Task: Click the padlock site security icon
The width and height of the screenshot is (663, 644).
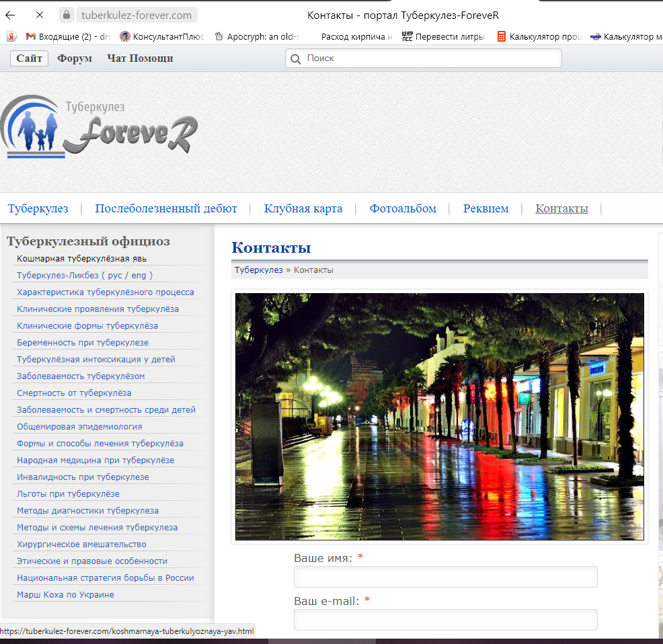Action: (x=67, y=15)
